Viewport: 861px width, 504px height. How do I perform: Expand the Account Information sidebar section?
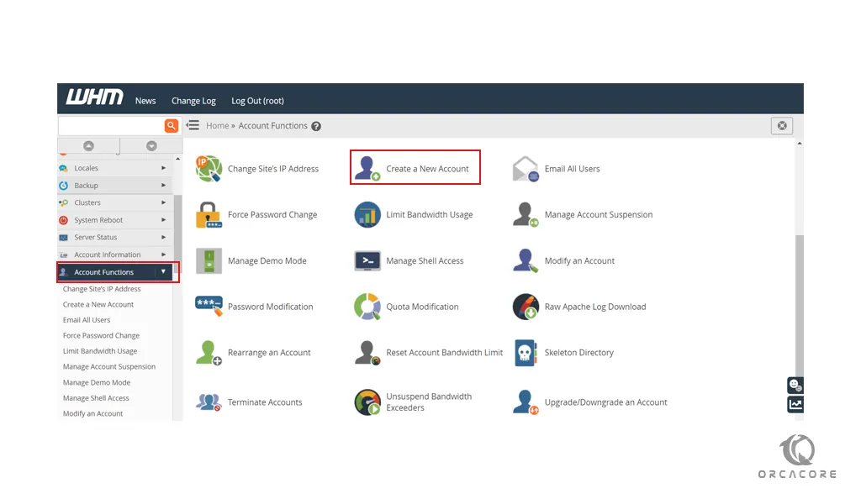(114, 255)
